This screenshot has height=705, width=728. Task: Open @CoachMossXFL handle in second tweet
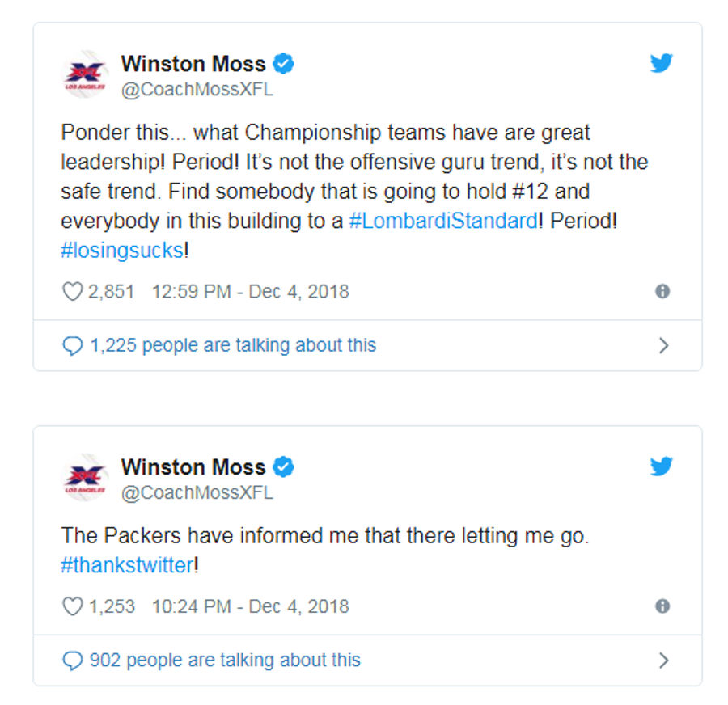[197, 493]
